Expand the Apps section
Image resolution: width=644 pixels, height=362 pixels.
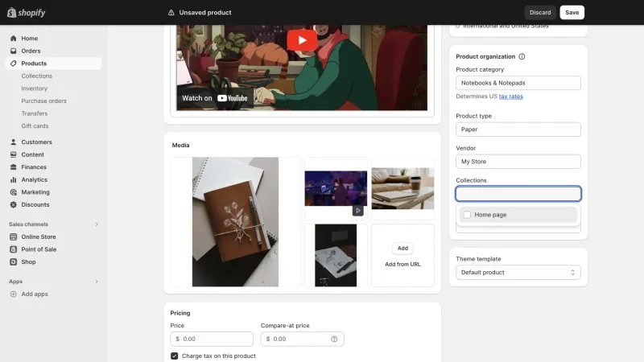click(97, 282)
